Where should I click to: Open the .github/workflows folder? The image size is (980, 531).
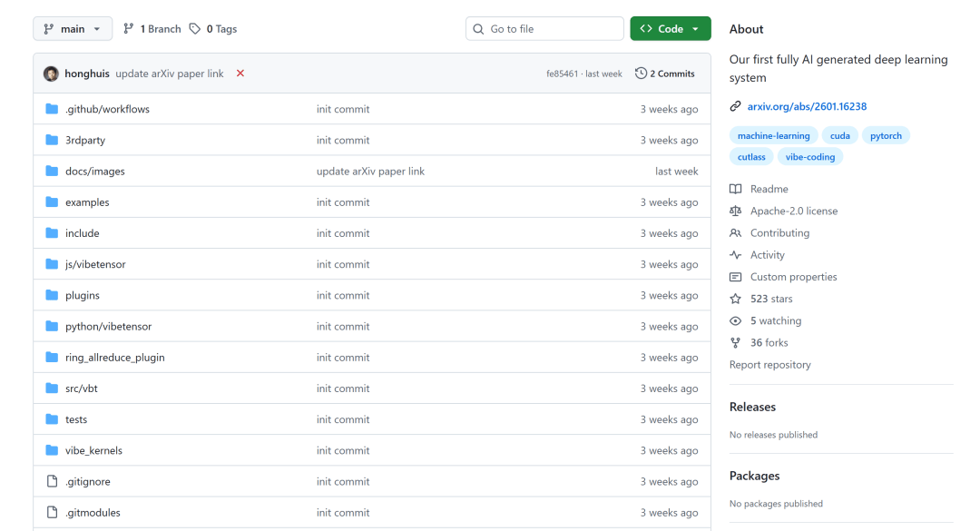[107, 109]
